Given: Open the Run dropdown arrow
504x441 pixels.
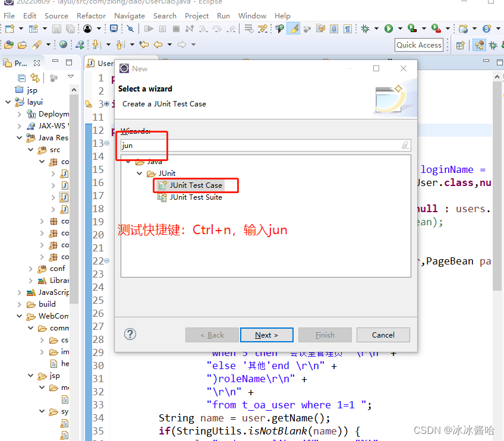Looking at the screenshot, I should click(x=400, y=29).
